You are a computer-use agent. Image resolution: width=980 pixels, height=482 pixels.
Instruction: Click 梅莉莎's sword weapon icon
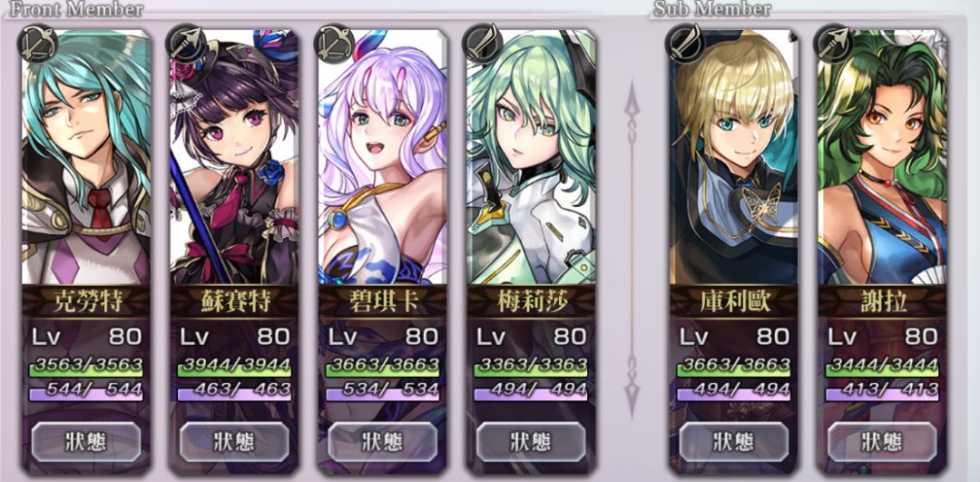pyautogui.click(x=482, y=43)
